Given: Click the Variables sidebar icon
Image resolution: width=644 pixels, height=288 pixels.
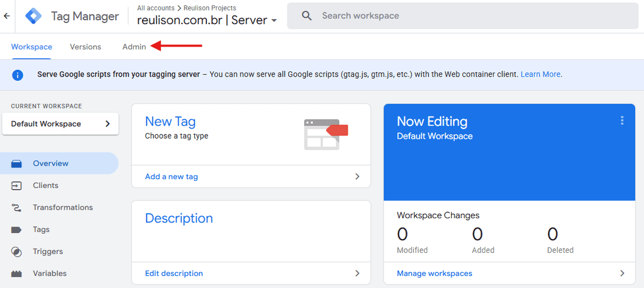Looking at the screenshot, I should 17,274.
